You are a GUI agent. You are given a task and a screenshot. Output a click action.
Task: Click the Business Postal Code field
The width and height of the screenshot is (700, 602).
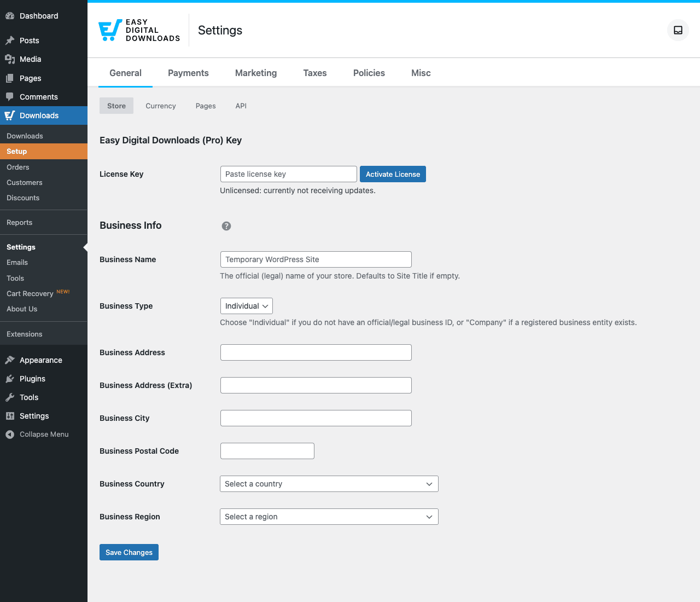click(x=267, y=451)
